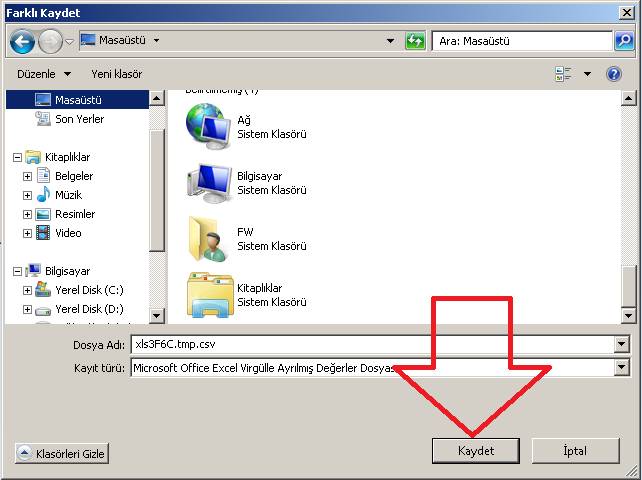The image size is (642, 480).
Task: Click file list scroll down arrow
Action: tap(628, 315)
